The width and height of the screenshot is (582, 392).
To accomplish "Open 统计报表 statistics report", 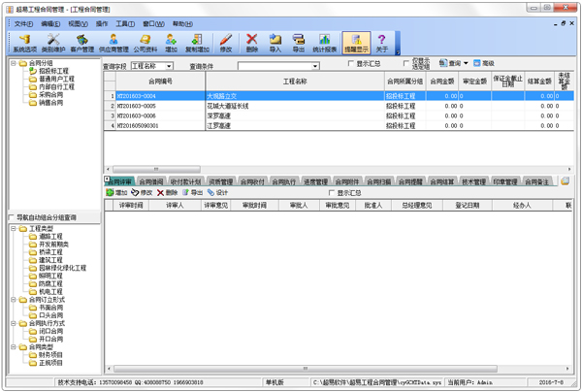I will click(324, 43).
